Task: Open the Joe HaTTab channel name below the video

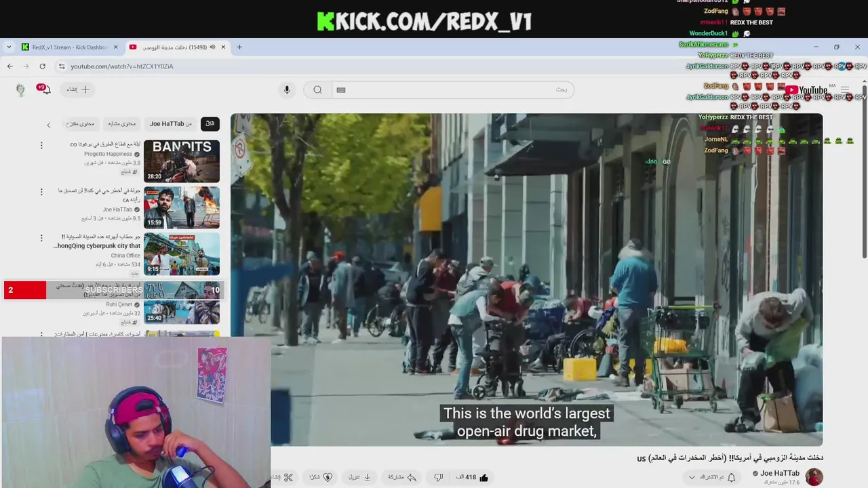Action: click(x=780, y=473)
